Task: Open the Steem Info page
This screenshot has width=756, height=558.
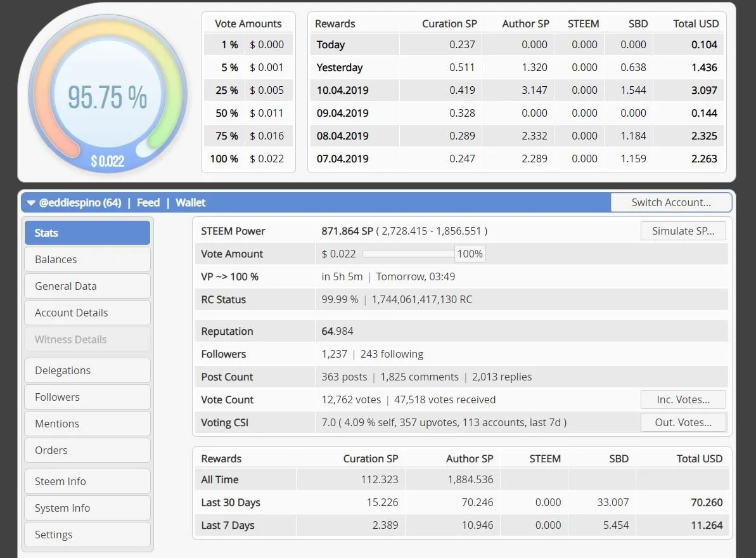Action: point(87,481)
